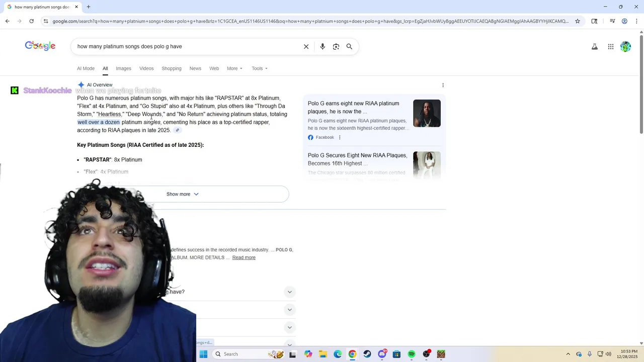Open a new browser tab
The height and width of the screenshot is (362, 644).
(x=89, y=7)
